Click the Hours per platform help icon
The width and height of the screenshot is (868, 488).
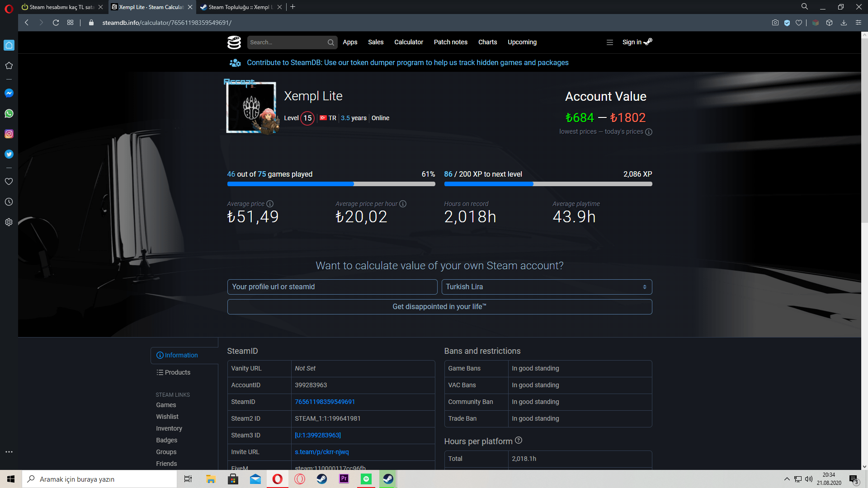519,441
